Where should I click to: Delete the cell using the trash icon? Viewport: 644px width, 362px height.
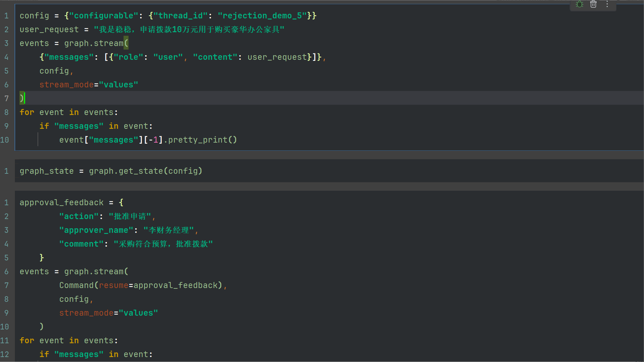pos(593,4)
